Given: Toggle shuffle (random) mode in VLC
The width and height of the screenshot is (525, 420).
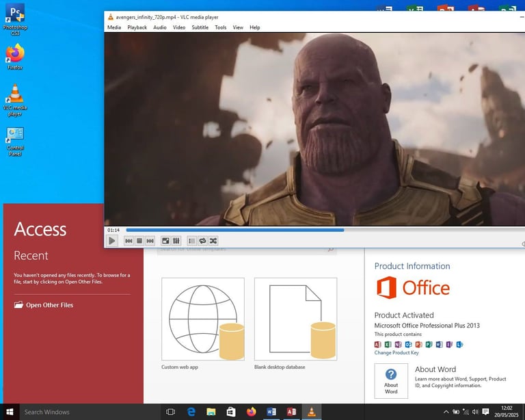Looking at the screenshot, I should (x=213, y=241).
